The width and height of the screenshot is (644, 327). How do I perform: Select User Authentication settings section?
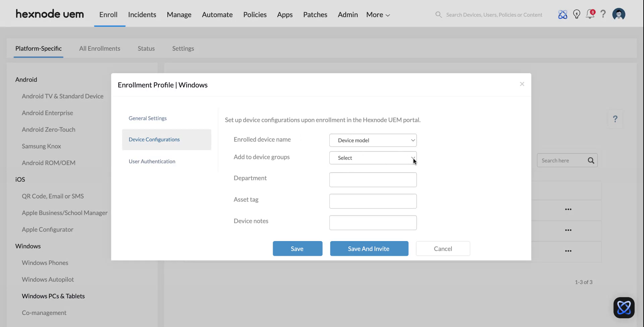pos(152,161)
